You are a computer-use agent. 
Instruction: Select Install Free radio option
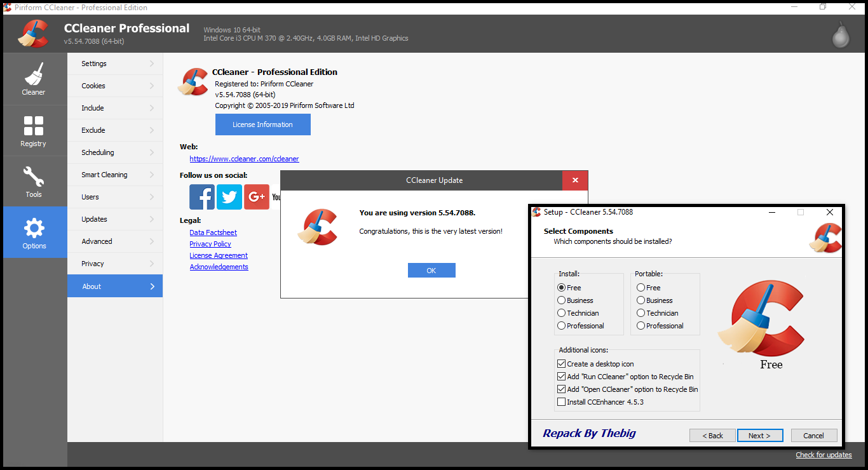pos(561,288)
